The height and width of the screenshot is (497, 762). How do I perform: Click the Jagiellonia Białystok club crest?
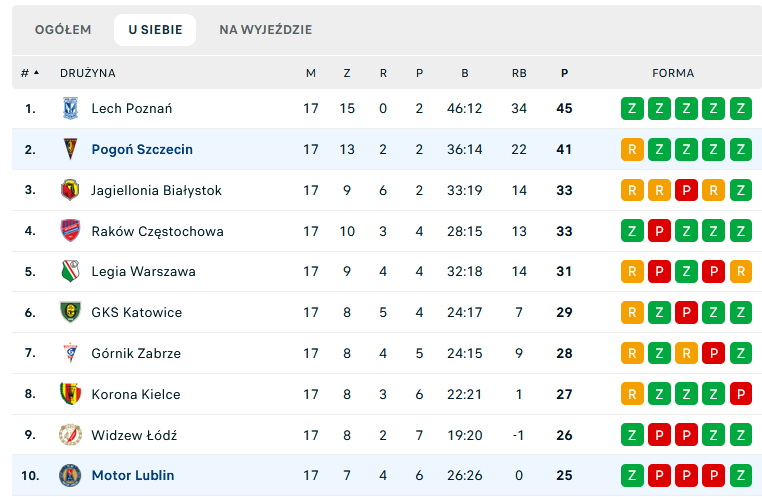[70, 190]
